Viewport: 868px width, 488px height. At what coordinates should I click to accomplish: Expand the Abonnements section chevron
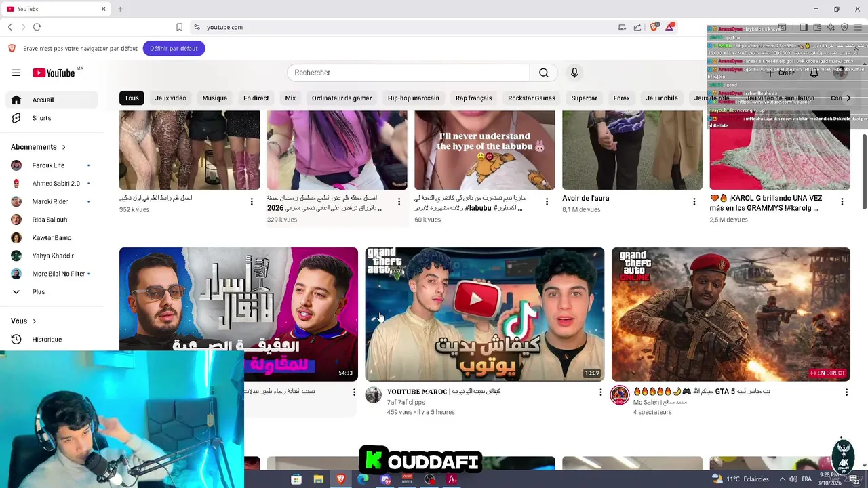[x=64, y=147]
